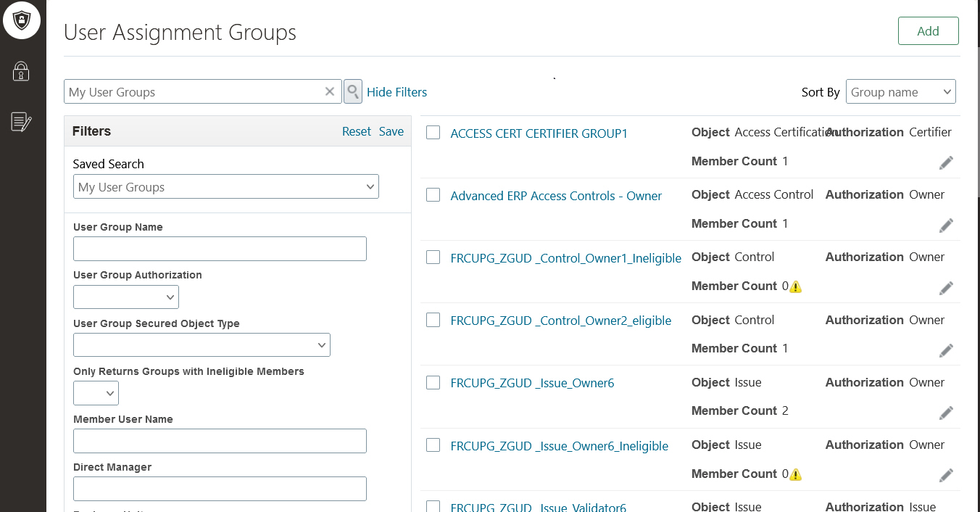Screen dimensions: 980x512
Task: Tick checkbox for FRCUPG_ZGUD _Issue_Owner6
Action: pos(433,382)
